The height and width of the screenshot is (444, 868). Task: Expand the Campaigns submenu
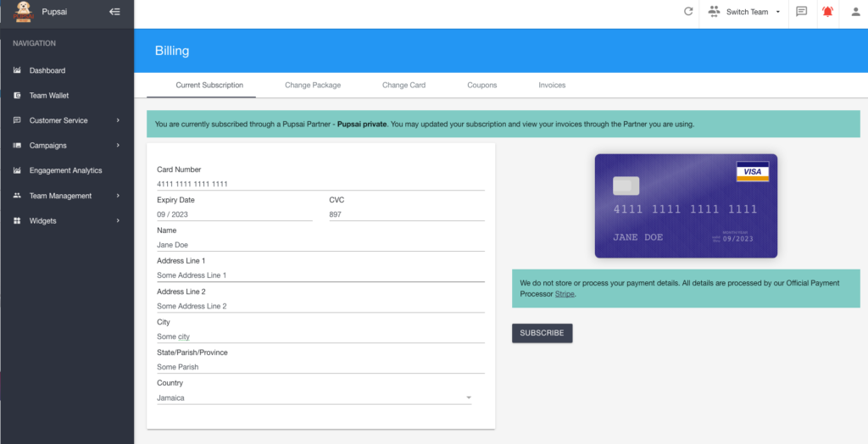click(118, 146)
